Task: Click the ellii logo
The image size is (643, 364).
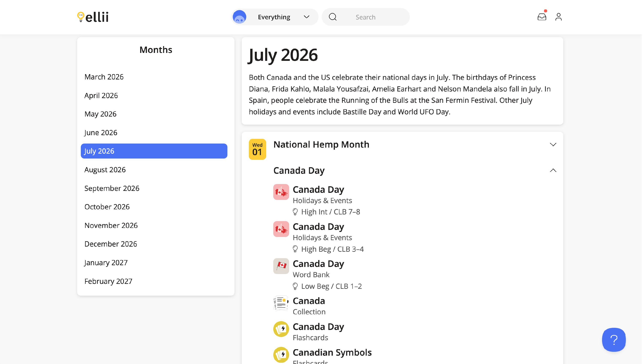Action: point(93,17)
